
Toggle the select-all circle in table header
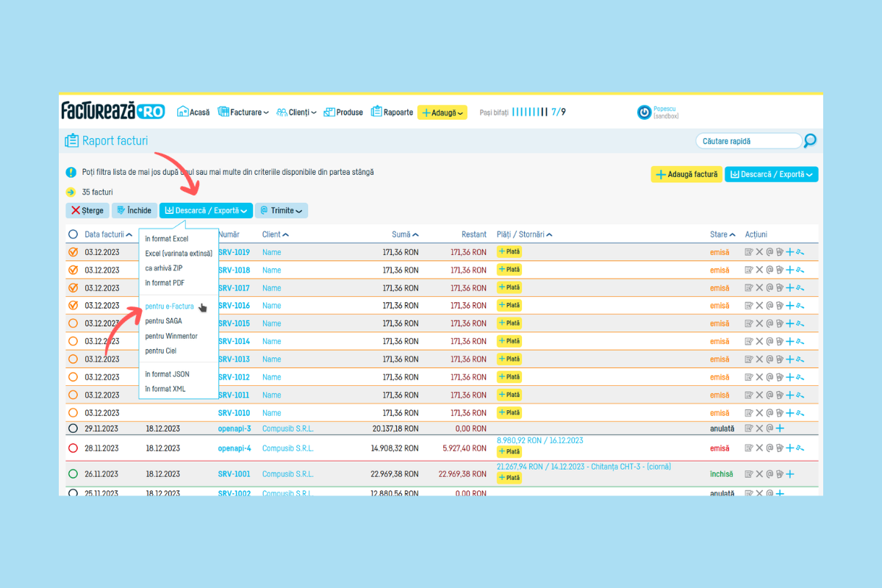73,234
